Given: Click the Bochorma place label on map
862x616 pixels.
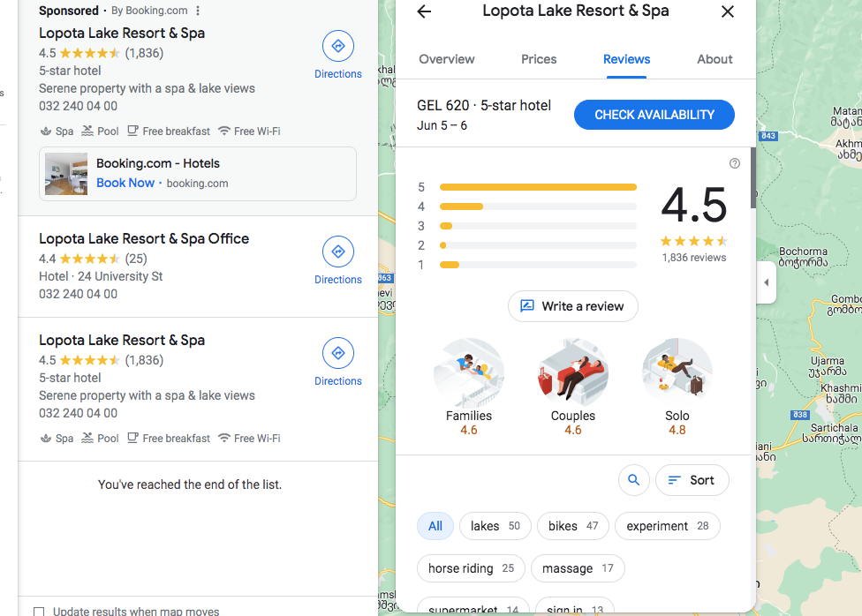Looking at the screenshot, I should coord(803,257).
